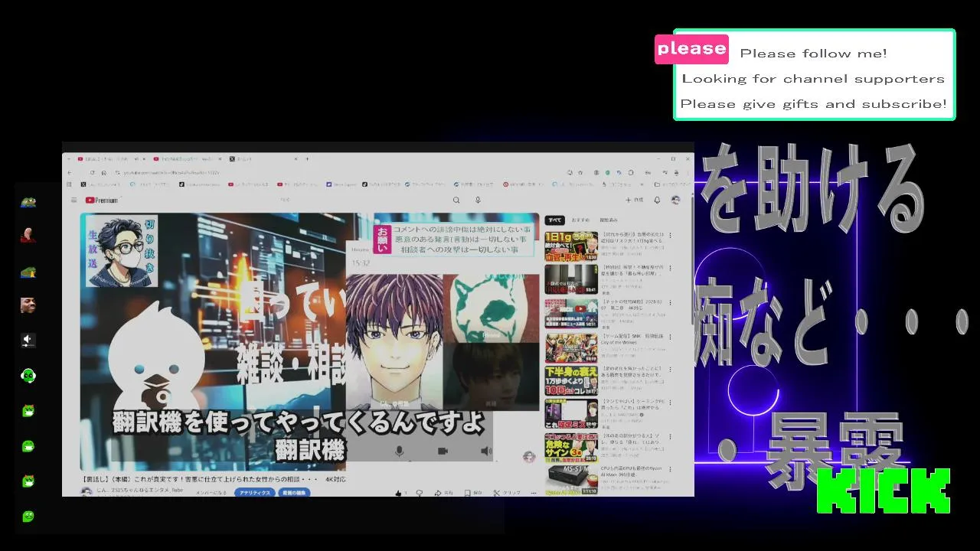980x551 pixels.
Task: Open the MS-S1 Ryzen AI Max+ video thumbnail
Action: pos(571,481)
